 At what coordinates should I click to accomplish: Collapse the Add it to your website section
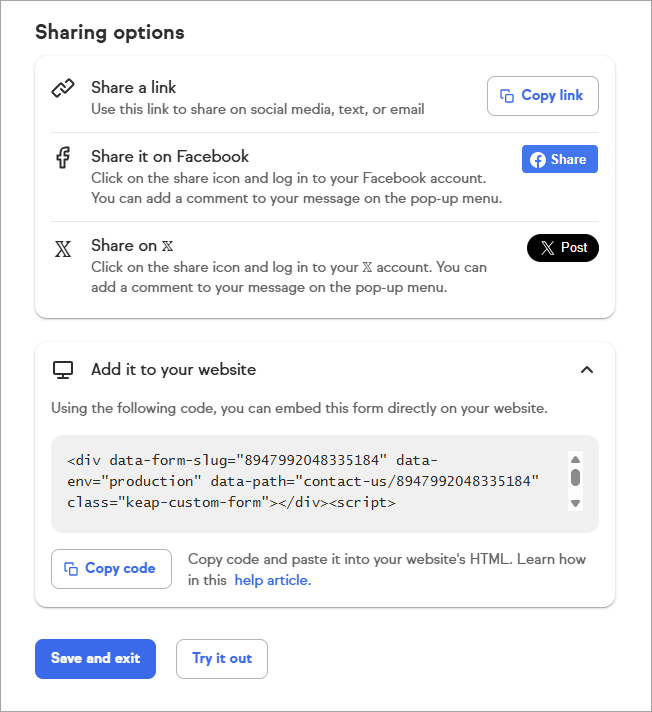587,370
